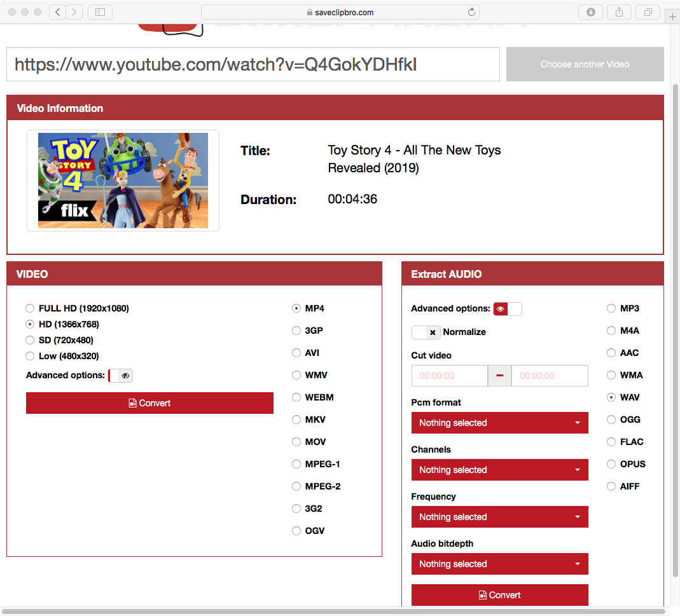The image size is (680, 616).
Task: Select Low (480x320) resolution
Action: [x=30, y=356]
